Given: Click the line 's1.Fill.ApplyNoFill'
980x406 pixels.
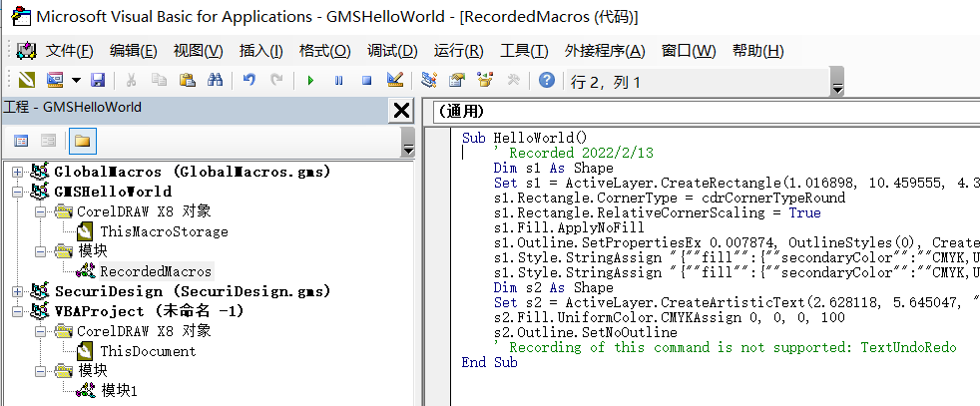Looking at the screenshot, I should point(568,228).
